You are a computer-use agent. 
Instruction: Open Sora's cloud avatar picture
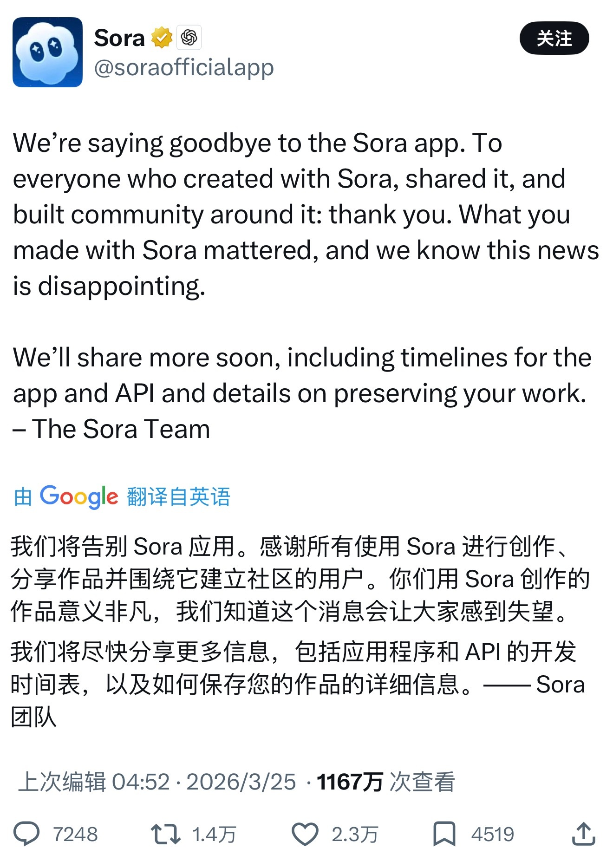tap(48, 51)
